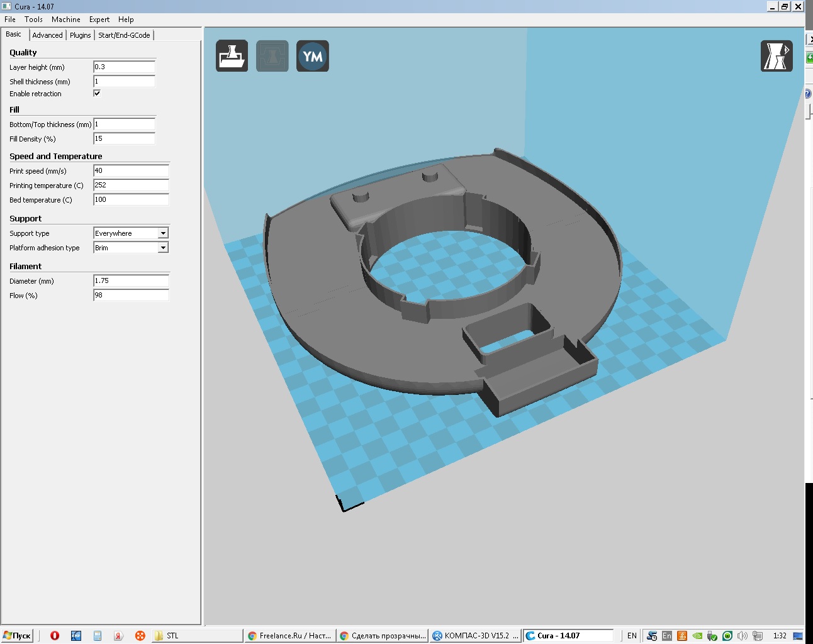
Task: Open the Expert menu
Action: pyautogui.click(x=99, y=19)
